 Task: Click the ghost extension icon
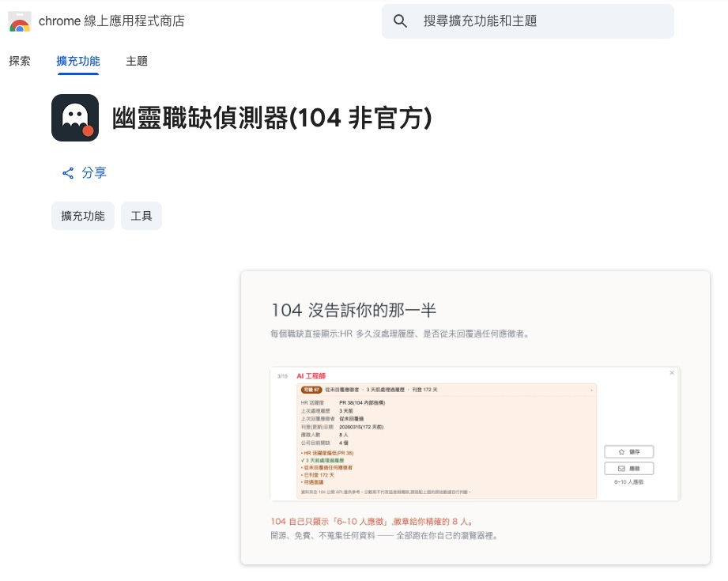pos(75,118)
